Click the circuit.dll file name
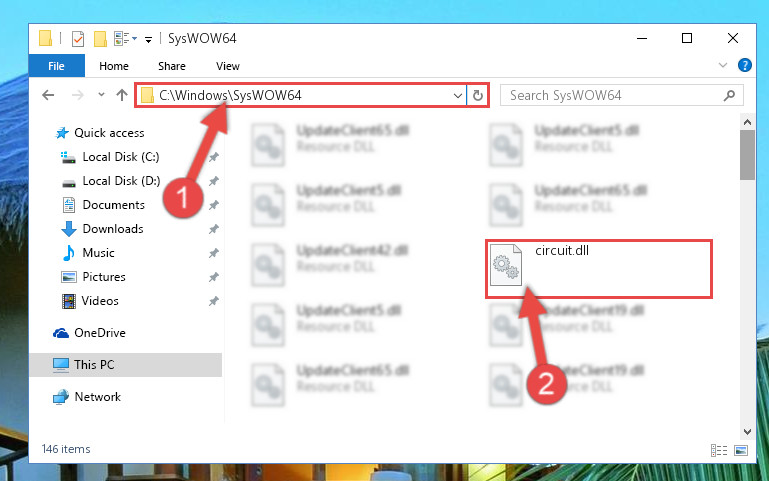Screen dimensions: 769x481 pos(562,251)
